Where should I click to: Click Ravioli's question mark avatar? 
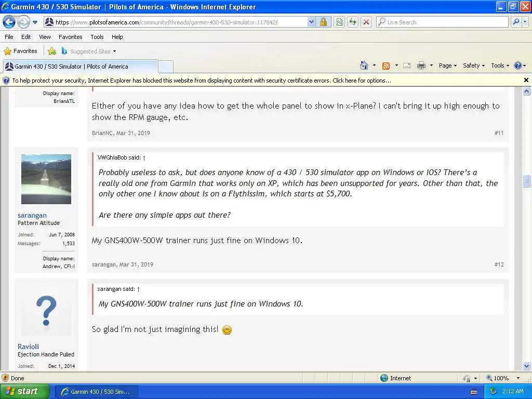pyautogui.click(x=46, y=311)
